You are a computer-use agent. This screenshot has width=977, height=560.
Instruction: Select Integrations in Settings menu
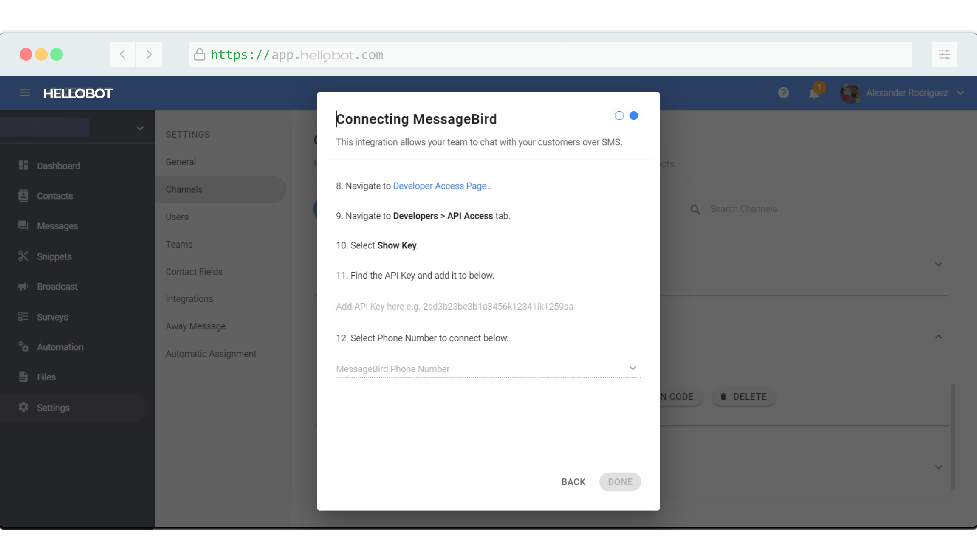coord(189,299)
